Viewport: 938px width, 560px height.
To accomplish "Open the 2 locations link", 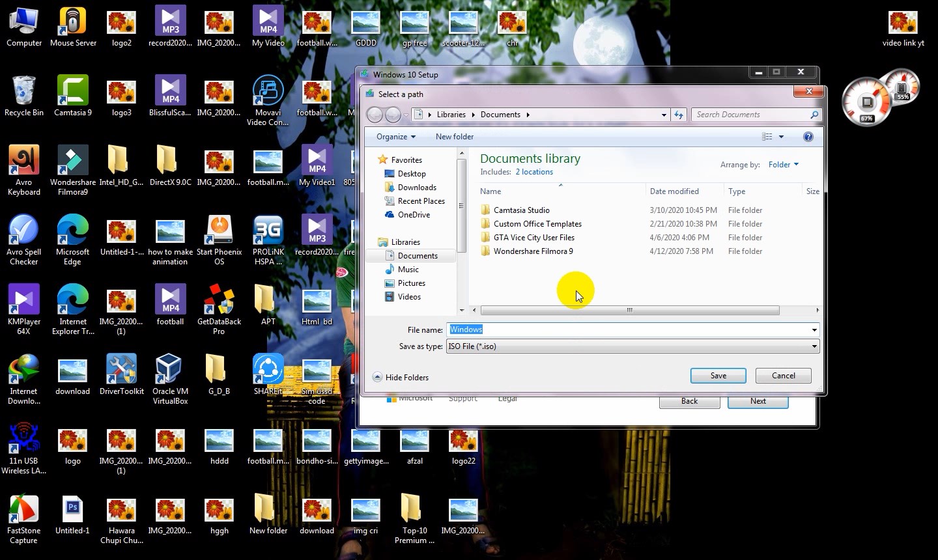I will (534, 172).
